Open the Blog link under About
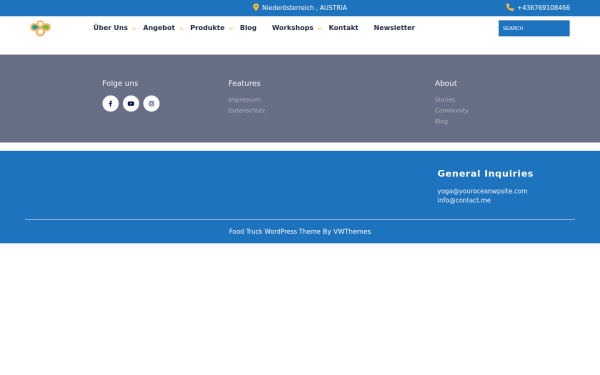 pyautogui.click(x=441, y=121)
